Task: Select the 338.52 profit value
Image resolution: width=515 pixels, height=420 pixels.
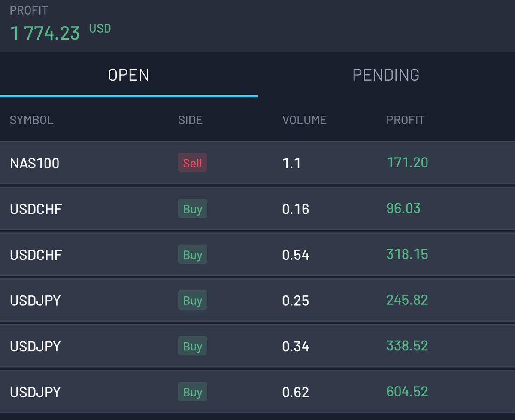Action: coord(407,346)
